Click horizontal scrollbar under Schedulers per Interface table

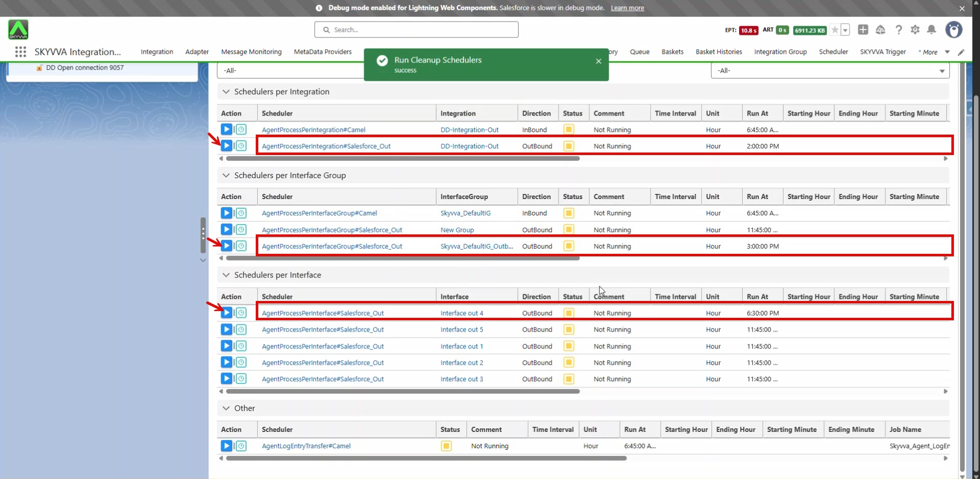click(x=403, y=391)
